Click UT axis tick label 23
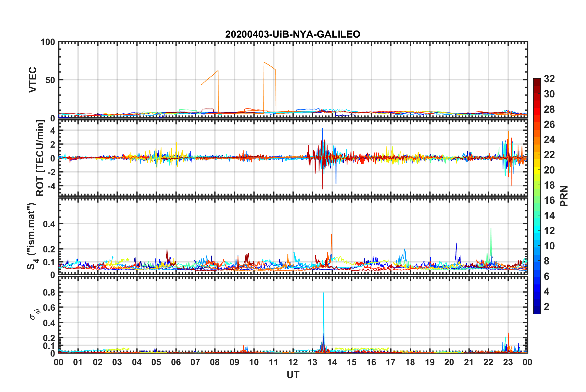Screen dimensions: 586x392 (x=508, y=362)
